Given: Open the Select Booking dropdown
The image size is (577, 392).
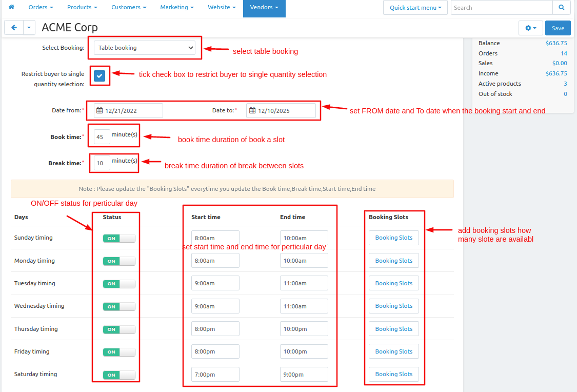Looking at the screenshot, I should pos(145,48).
